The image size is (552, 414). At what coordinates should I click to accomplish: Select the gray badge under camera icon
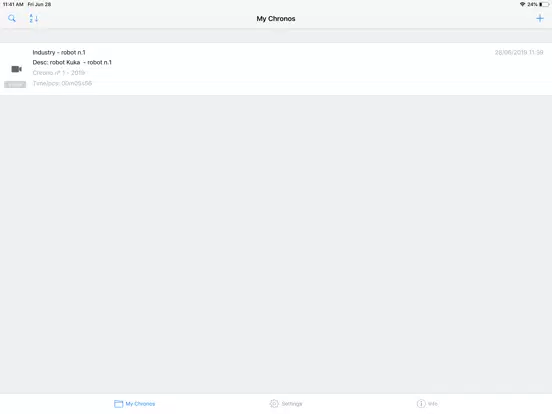(x=15, y=84)
